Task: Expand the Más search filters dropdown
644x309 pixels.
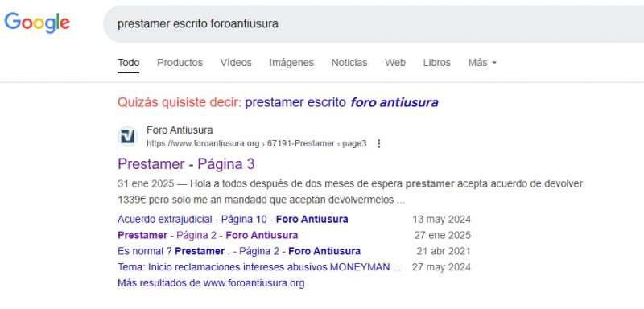Action: click(482, 63)
